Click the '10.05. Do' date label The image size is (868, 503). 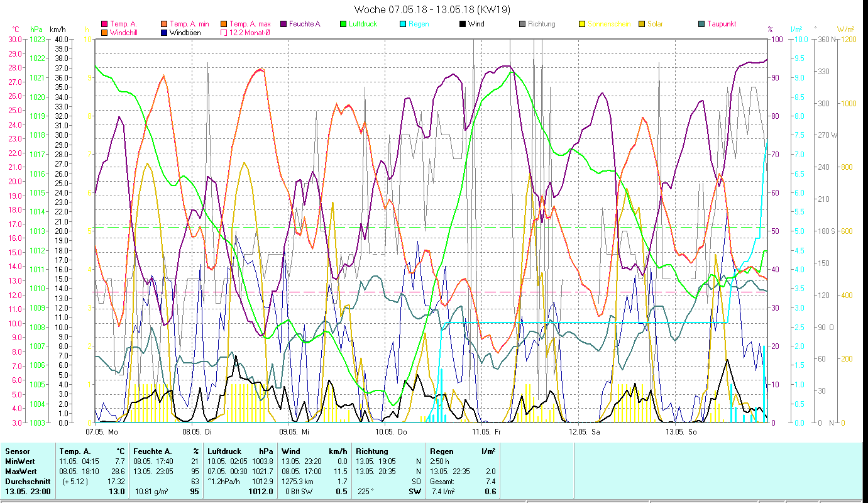[x=390, y=432]
